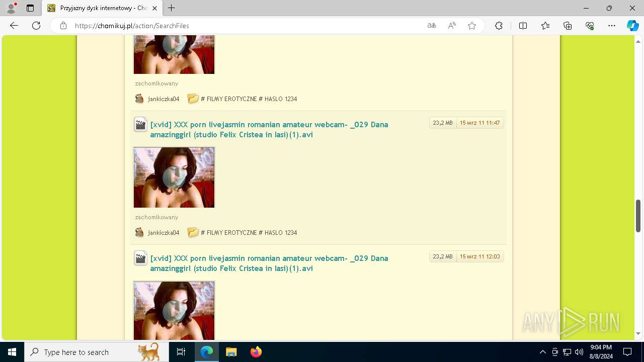Open the Tab actions menu icon

30,8
